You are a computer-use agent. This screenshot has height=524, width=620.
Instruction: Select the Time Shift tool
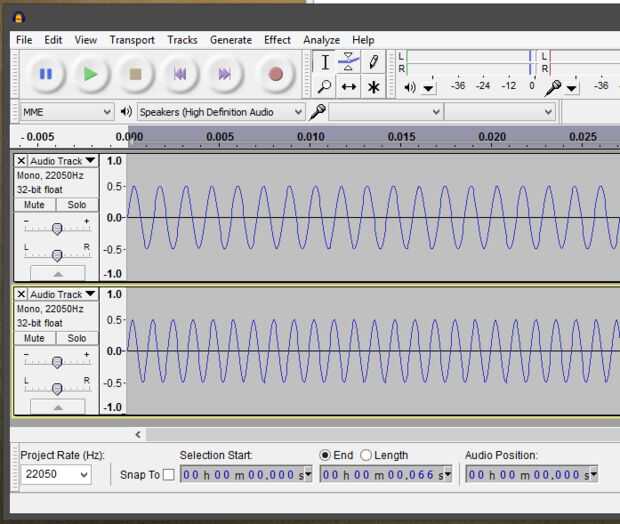point(349,87)
